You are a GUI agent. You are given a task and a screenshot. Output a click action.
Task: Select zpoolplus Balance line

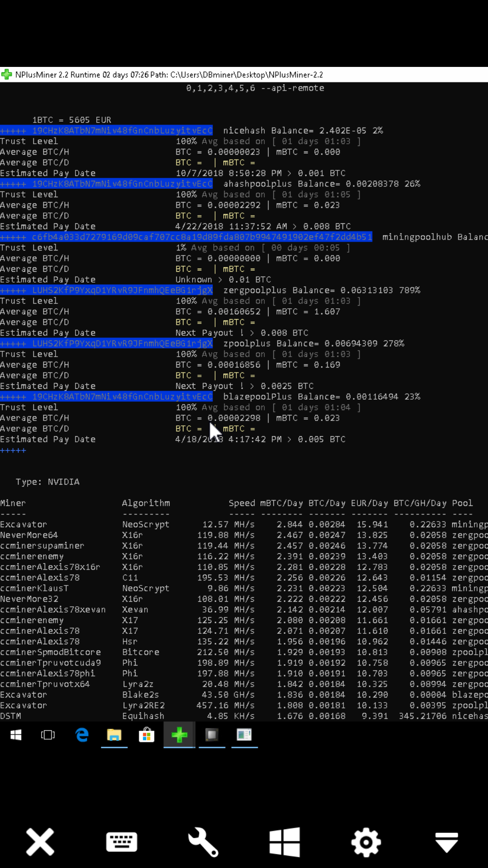(314, 344)
